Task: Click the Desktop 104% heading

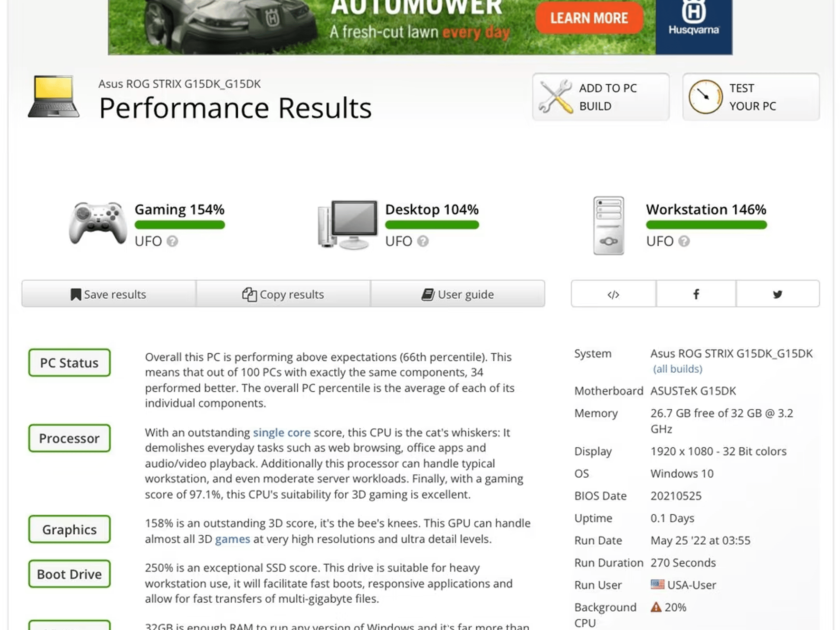Action: 432,210
